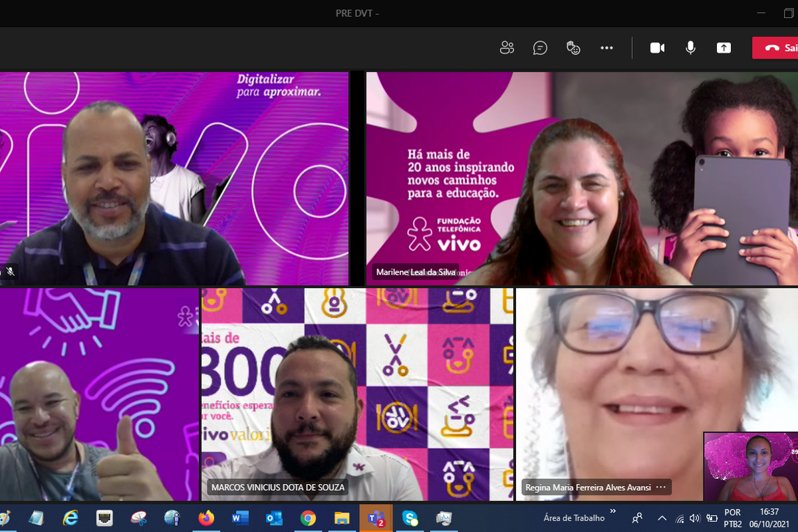
Task: Open the More actions ellipsis menu
Action: [x=606, y=48]
